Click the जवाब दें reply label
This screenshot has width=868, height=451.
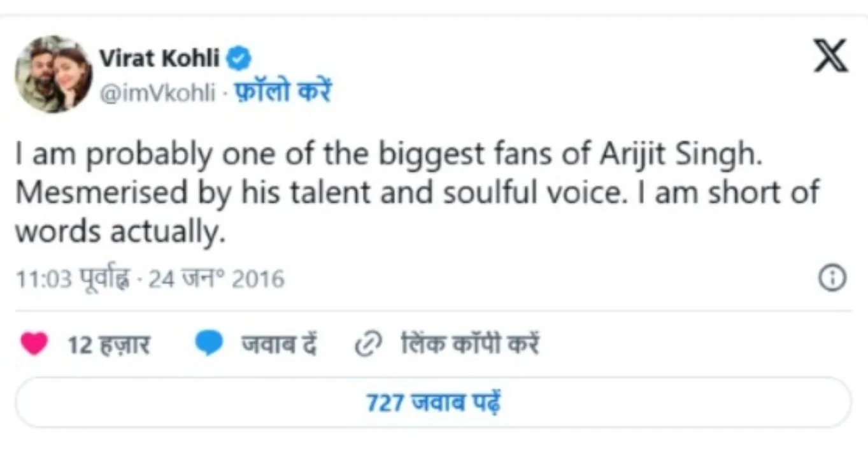coord(278,344)
